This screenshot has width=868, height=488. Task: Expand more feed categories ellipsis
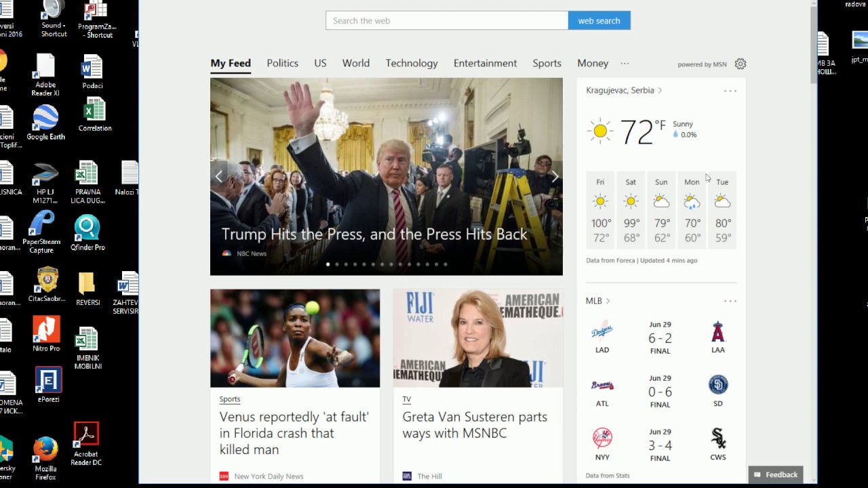point(625,63)
